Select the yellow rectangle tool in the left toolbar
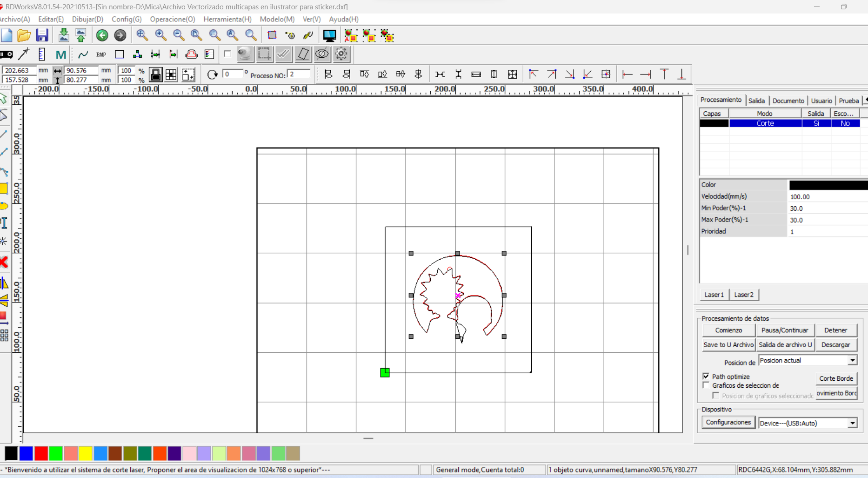Image resolution: width=868 pixels, height=478 pixels. tap(4, 189)
